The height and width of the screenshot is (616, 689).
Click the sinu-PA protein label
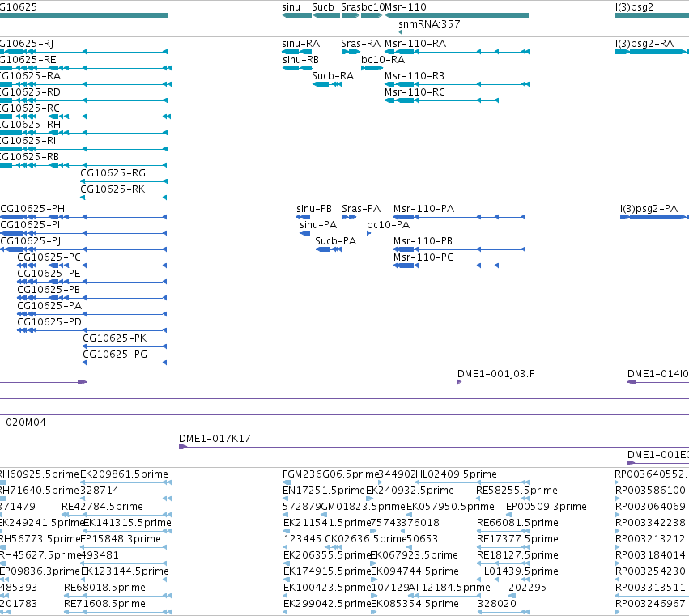pos(318,225)
